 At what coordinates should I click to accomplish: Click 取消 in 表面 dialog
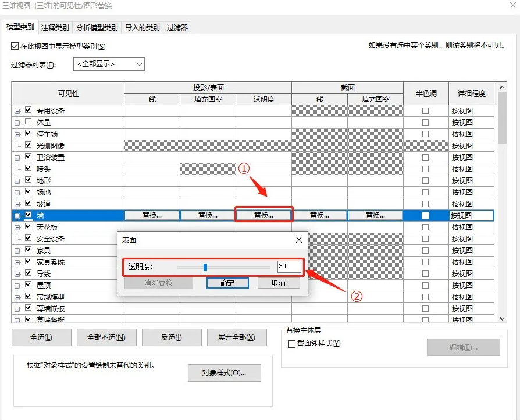click(x=279, y=283)
